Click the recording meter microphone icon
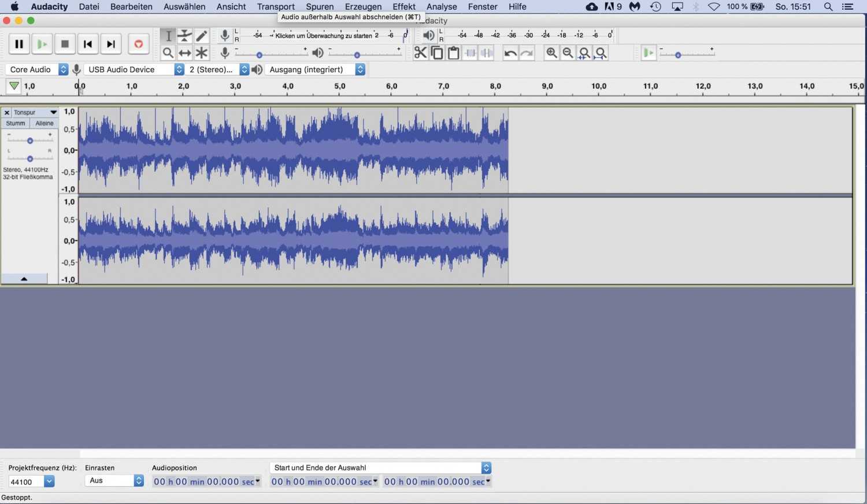The image size is (867, 504). pyautogui.click(x=225, y=36)
